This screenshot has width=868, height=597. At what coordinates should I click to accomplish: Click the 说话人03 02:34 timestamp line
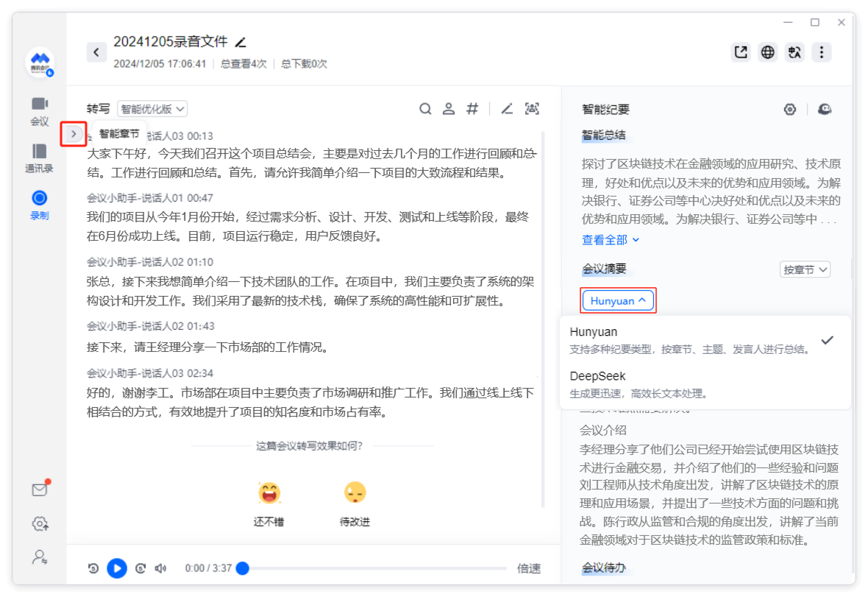[150, 373]
